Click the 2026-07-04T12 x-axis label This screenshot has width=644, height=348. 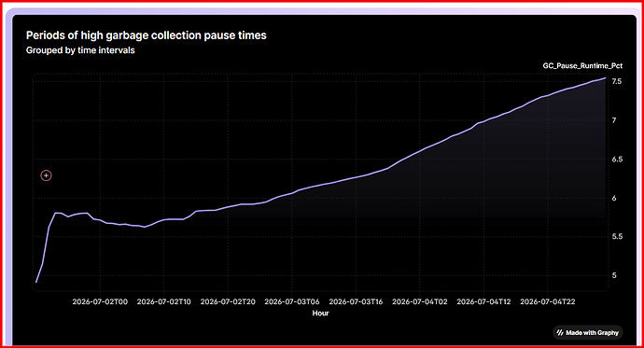[x=483, y=301]
